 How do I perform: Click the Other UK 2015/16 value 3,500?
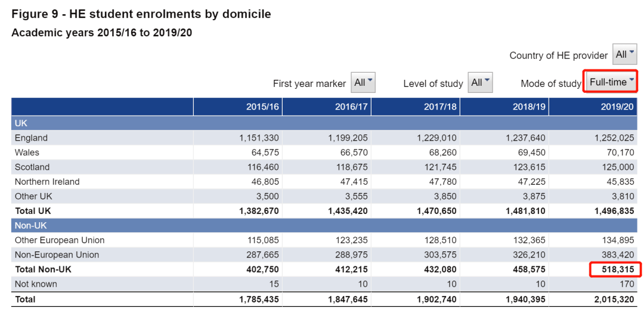point(268,196)
